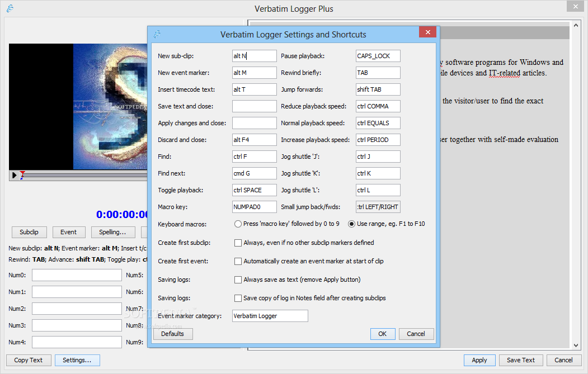Click the Discard and close shortcut field
Screen dimensions: 588x374
[254, 140]
